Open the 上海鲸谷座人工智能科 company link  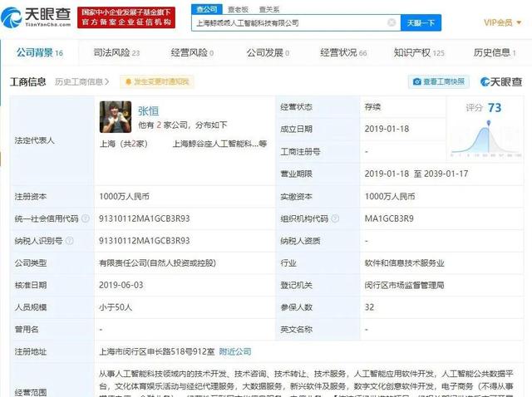click(219, 144)
